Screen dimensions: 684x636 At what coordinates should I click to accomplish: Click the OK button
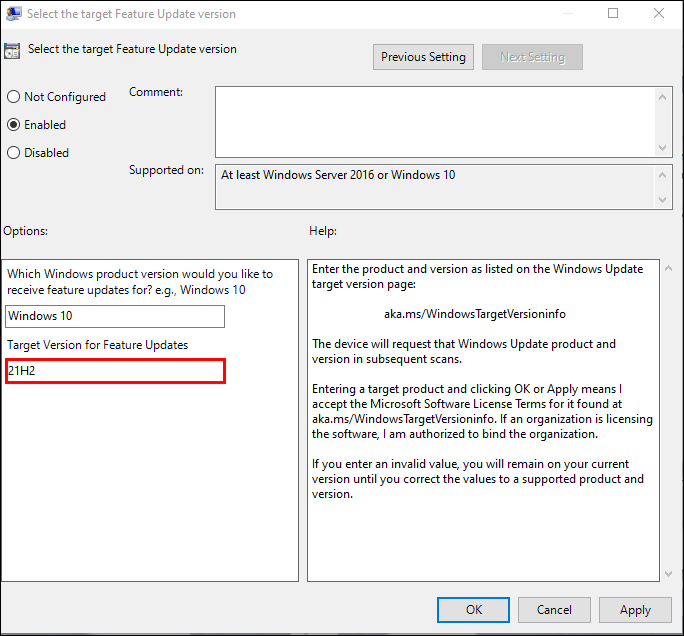point(473,610)
